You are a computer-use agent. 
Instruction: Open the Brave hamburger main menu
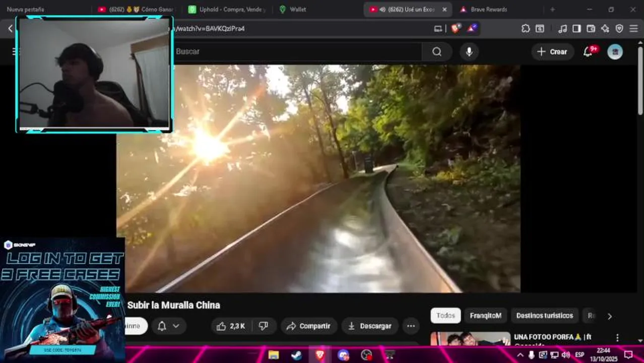[633, 29]
